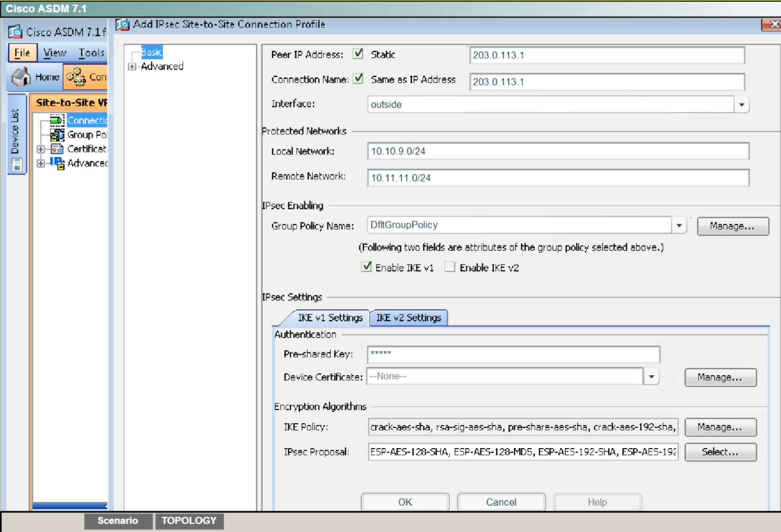This screenshot has width=781, height=532.
Task: Click the Local Network field
Action: (x=558, y=151)
